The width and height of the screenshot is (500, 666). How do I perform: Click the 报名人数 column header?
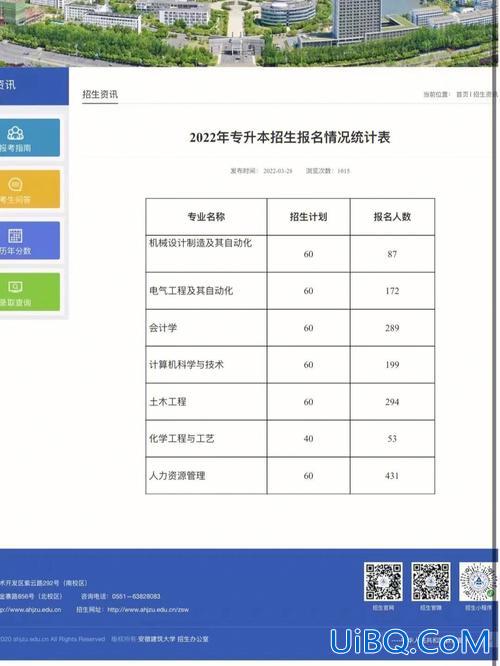392,217
